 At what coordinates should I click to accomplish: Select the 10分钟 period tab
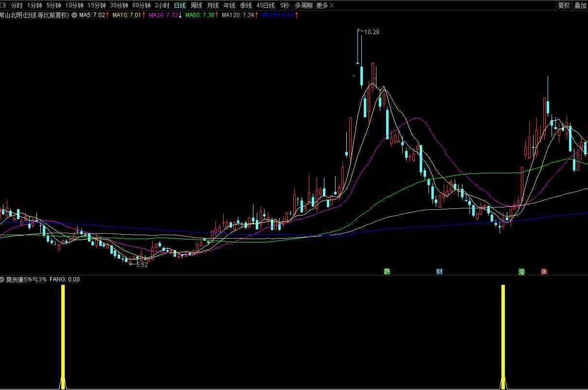pyautogui.click(x=74, y=5)
